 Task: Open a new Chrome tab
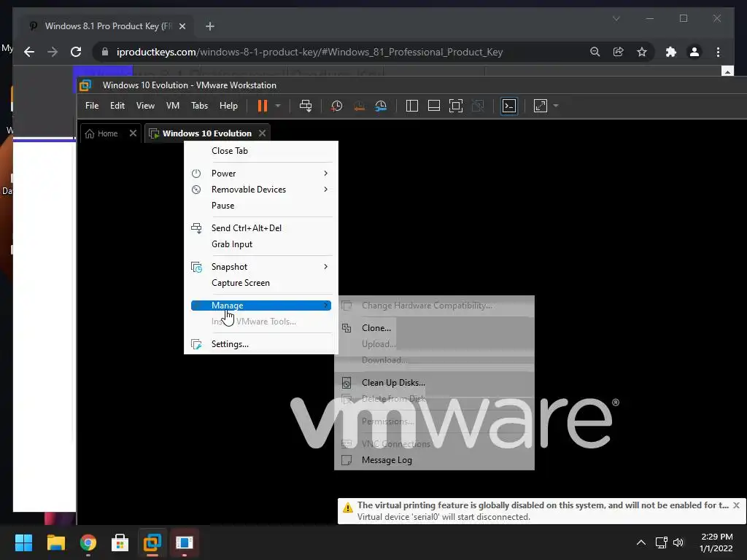209,26
